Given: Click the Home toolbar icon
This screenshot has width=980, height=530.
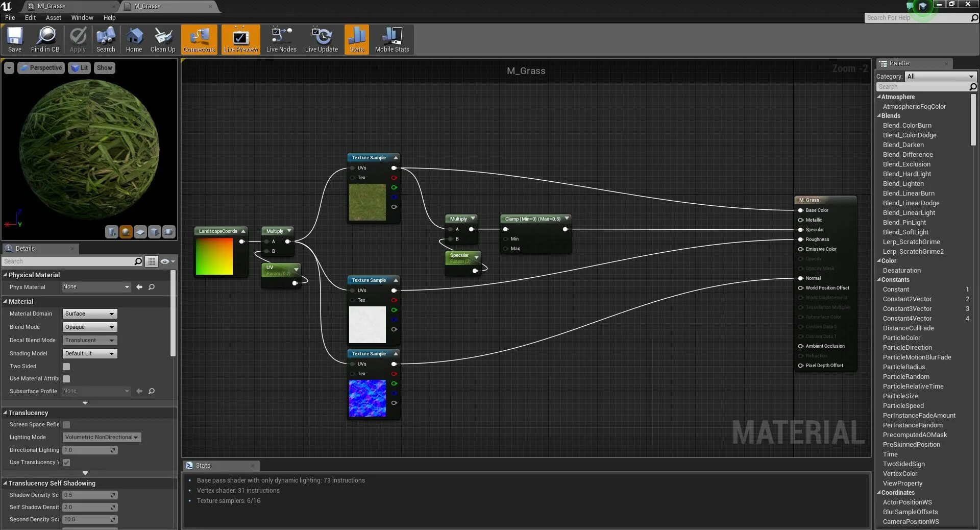Looking at the screenshot, I should [134, 40].
